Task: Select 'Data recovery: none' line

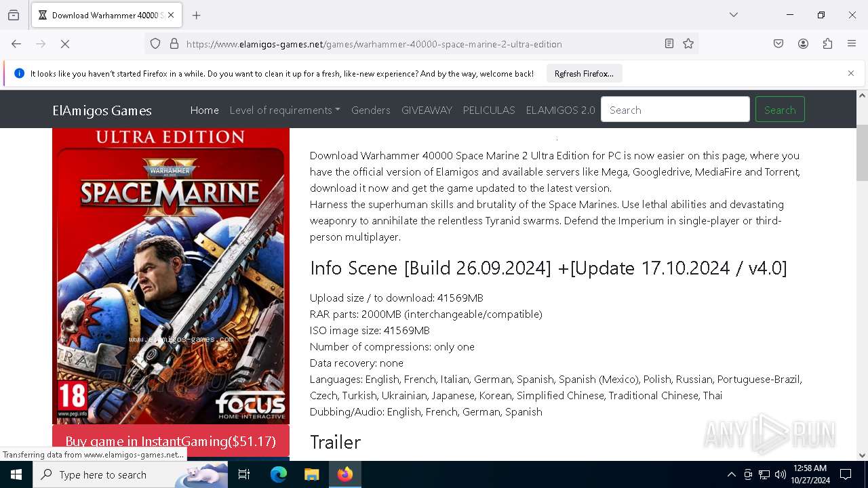Action: tap(357, 363)
